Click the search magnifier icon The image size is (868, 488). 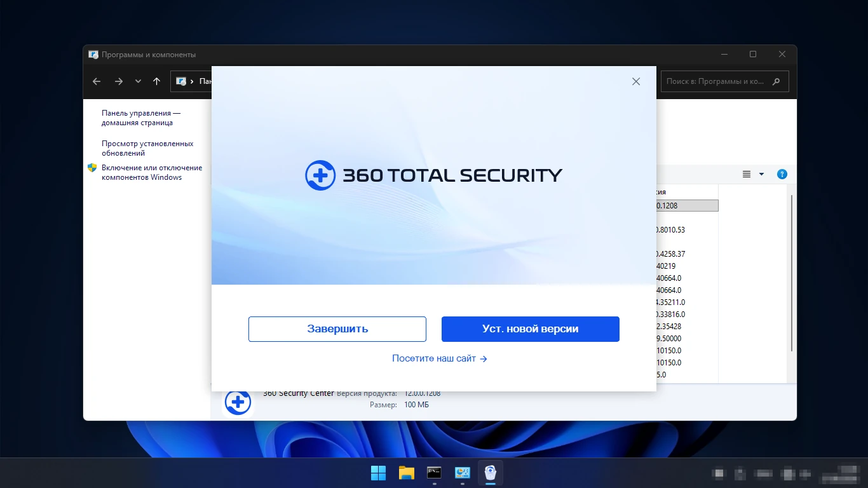[776, 81]
